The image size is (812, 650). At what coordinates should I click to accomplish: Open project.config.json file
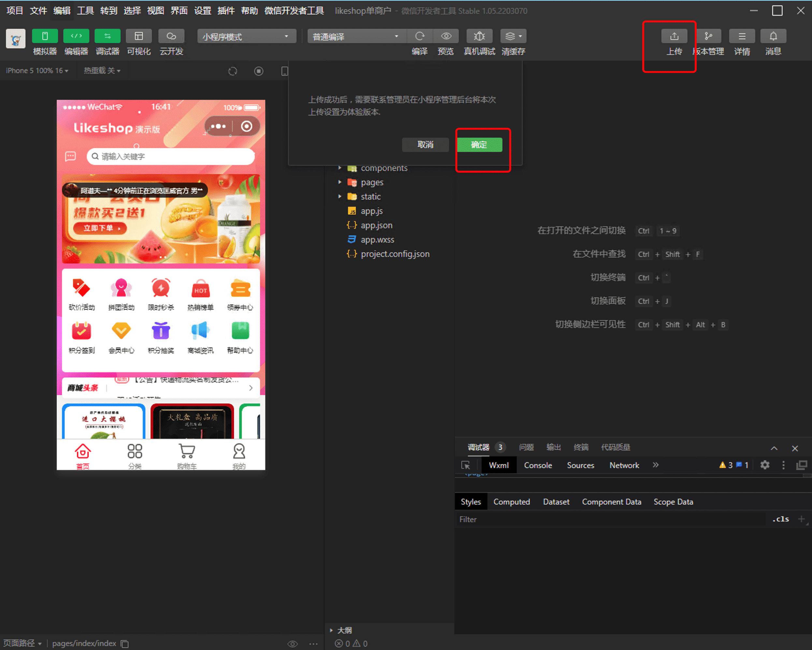389,254
